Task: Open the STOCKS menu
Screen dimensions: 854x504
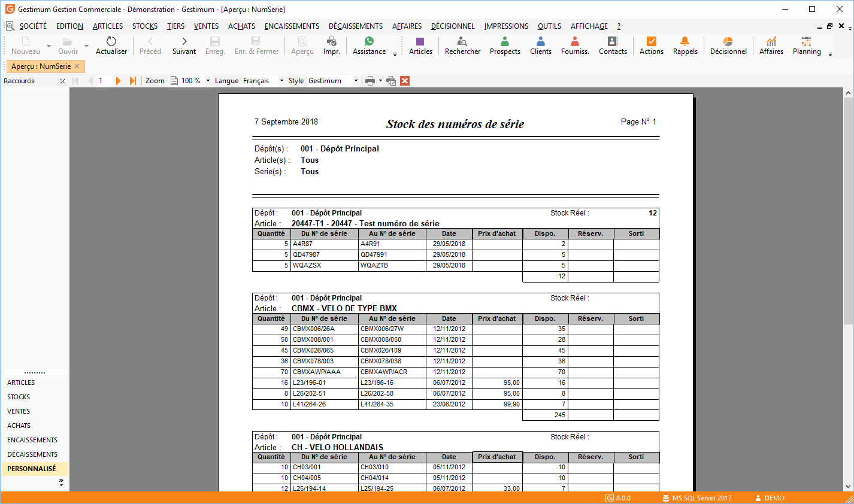Action: pyautogui.click(x=145, y=26)
